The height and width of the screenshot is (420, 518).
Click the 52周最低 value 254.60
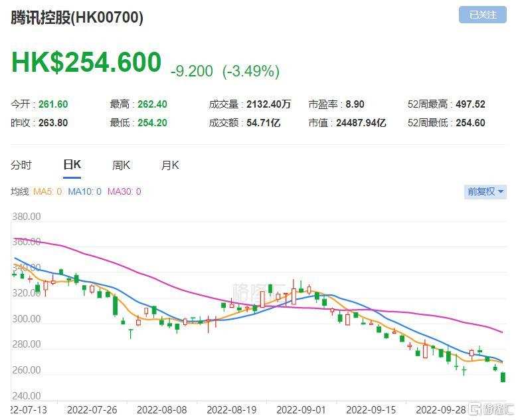(470, 123)
